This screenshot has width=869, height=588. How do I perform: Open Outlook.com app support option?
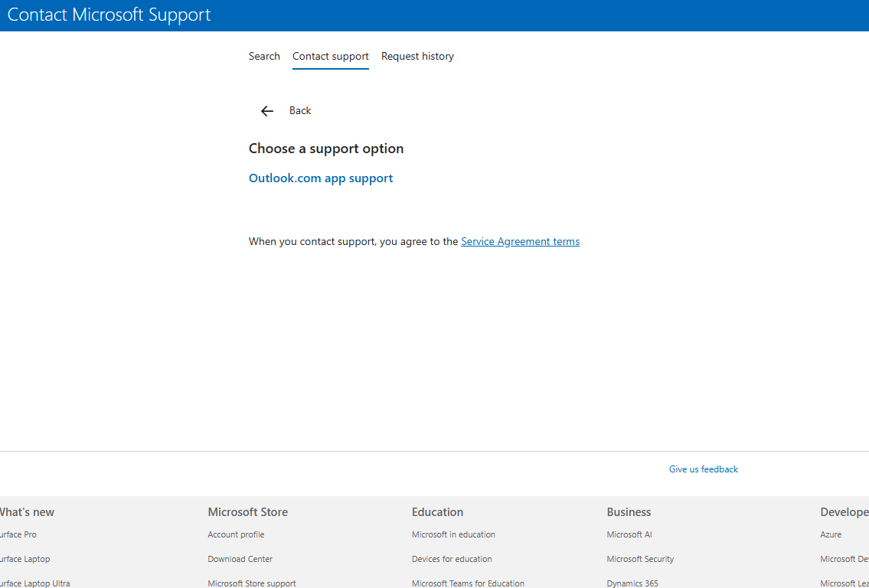pos(321,178)
